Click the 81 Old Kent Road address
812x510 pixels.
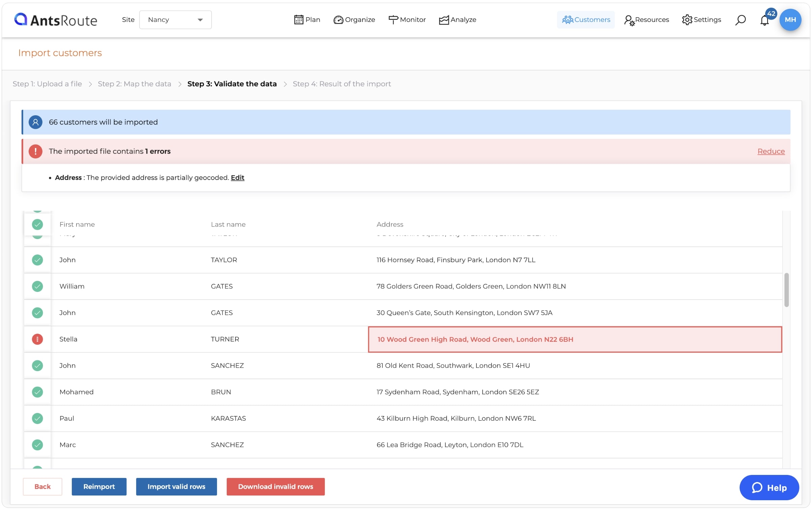(x=453, y=365)
